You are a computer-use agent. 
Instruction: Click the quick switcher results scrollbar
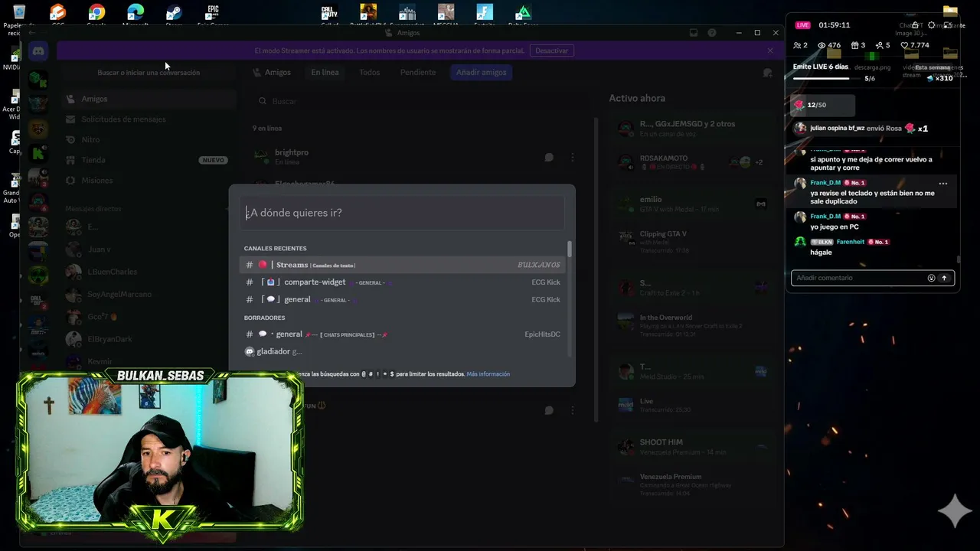[x=569, y=249]
